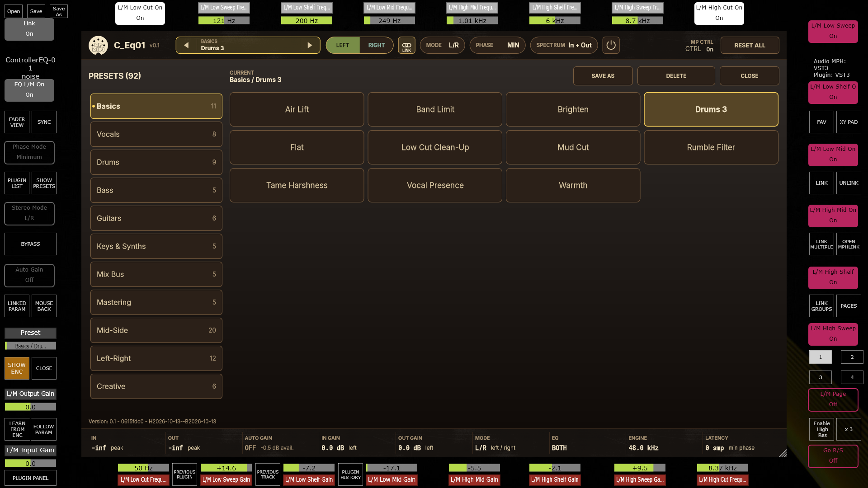This screenshot has width=868, height=488.
Task: Open the MODE L/R selector
Action: point(442,45)
